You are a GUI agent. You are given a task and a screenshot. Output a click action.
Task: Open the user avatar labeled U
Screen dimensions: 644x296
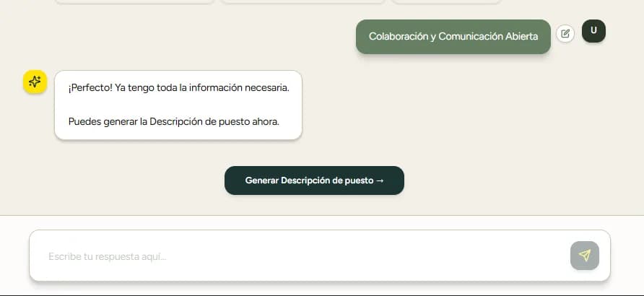(593, 31)
